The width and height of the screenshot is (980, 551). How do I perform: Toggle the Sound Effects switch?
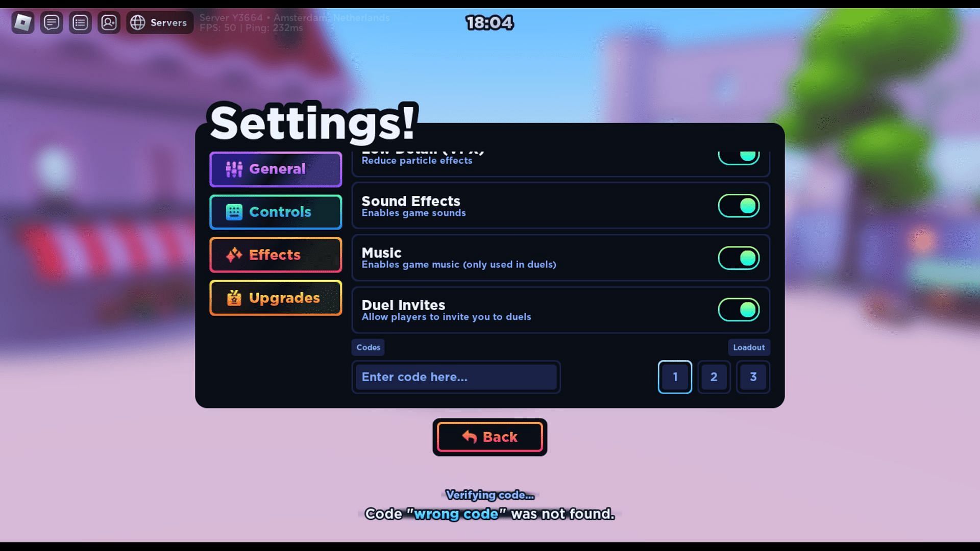click(738, 205)
